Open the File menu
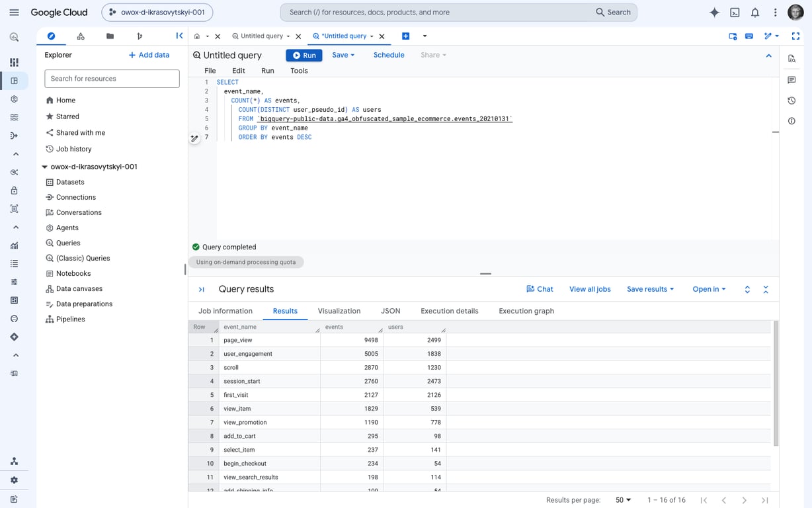The image size is (812, 508). coord(210,71)
